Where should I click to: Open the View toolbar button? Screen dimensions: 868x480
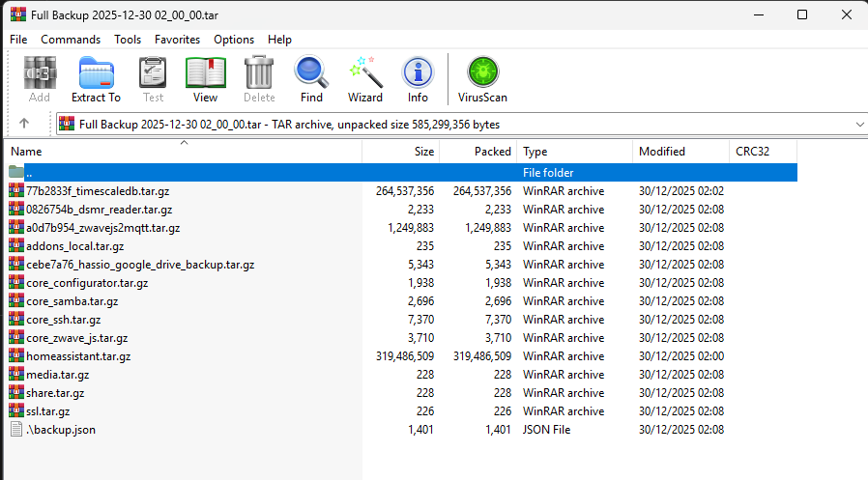(x=205, y=79)
